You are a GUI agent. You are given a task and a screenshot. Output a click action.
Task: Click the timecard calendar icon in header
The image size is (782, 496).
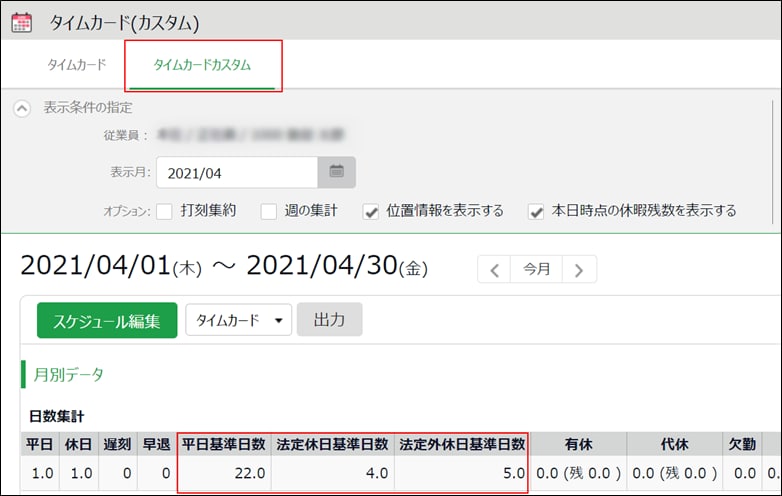point(21,20)
